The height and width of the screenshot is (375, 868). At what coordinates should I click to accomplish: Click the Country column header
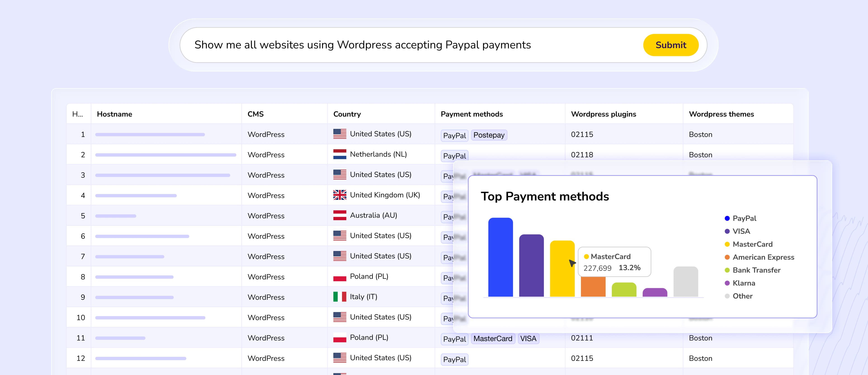coord(347,114)
